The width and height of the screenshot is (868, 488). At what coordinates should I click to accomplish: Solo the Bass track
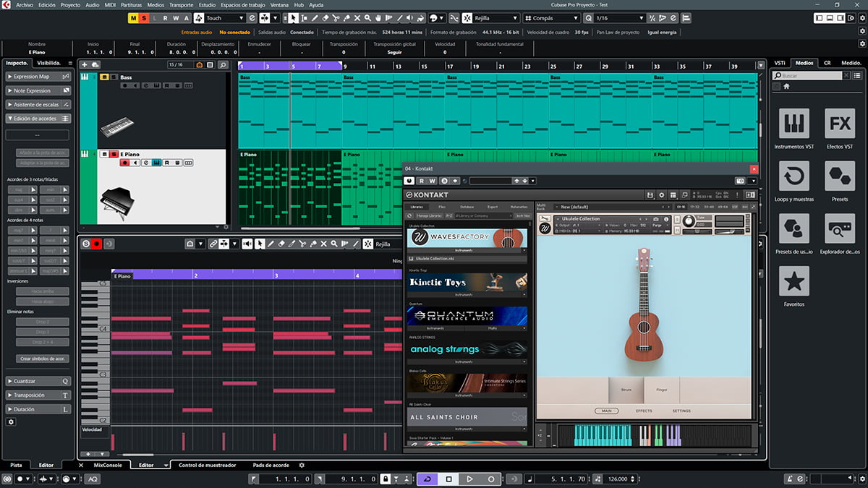(x=114, y=77)
